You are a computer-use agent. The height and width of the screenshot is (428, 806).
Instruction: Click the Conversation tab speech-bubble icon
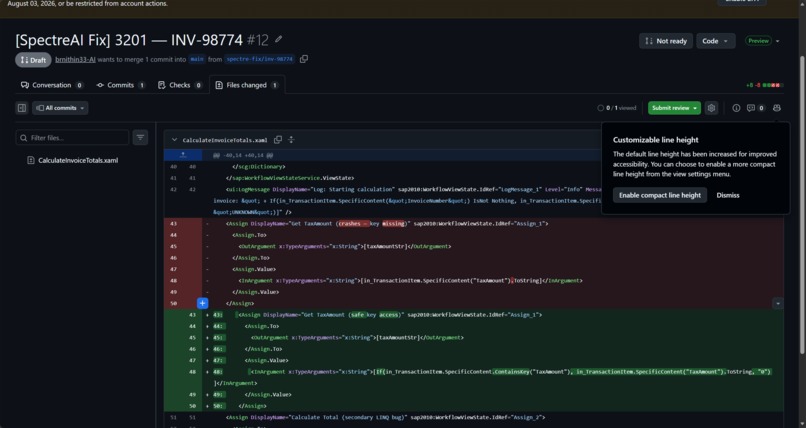25,85
